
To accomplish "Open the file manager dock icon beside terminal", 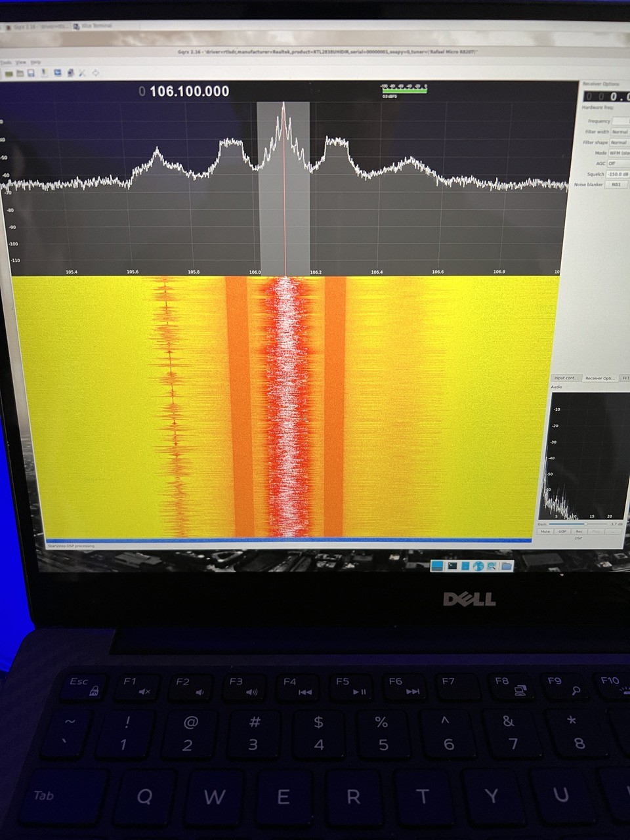I will pos(465,566).
